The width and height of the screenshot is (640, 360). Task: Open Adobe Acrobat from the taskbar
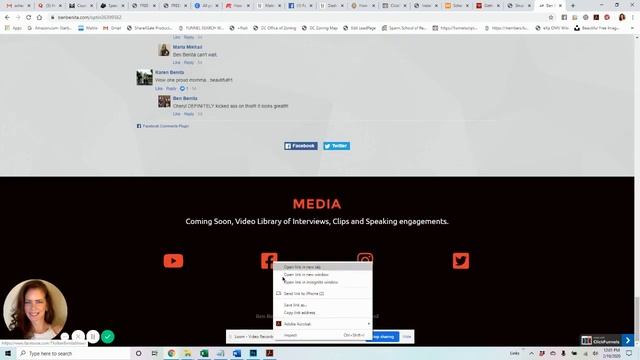tap(269, 353)
